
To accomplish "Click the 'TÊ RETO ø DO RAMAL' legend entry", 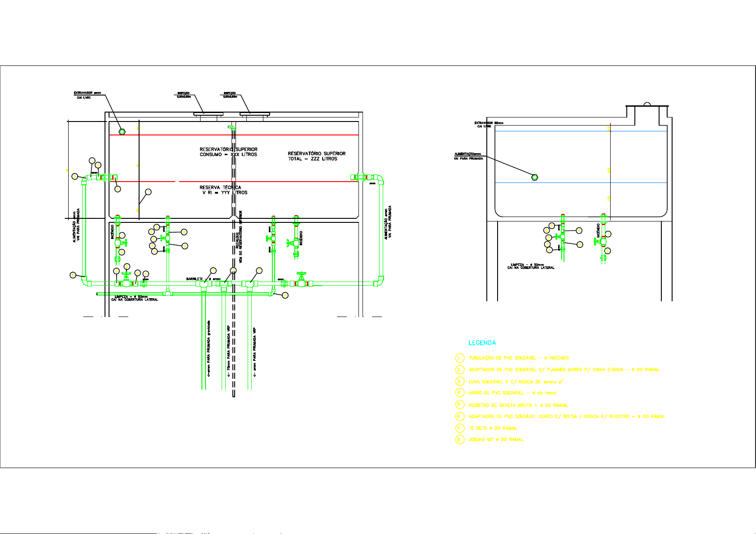I will (493, 428).
